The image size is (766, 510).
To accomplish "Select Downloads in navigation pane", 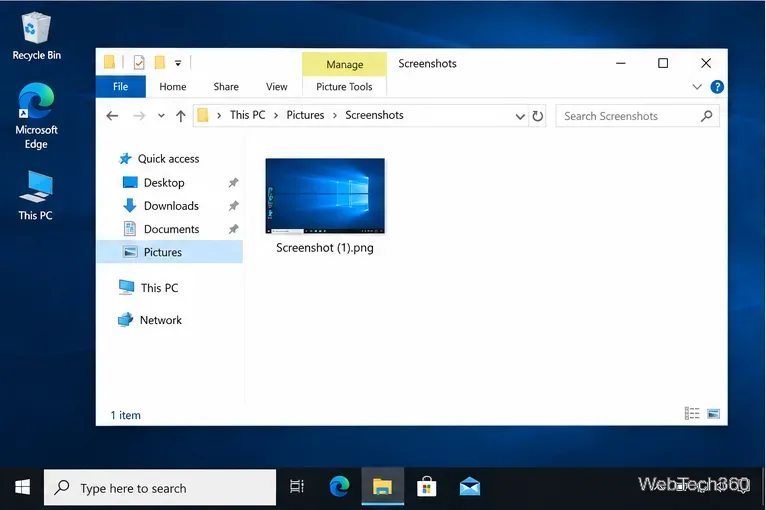I will pyautogui.click(x=171, y=206).
